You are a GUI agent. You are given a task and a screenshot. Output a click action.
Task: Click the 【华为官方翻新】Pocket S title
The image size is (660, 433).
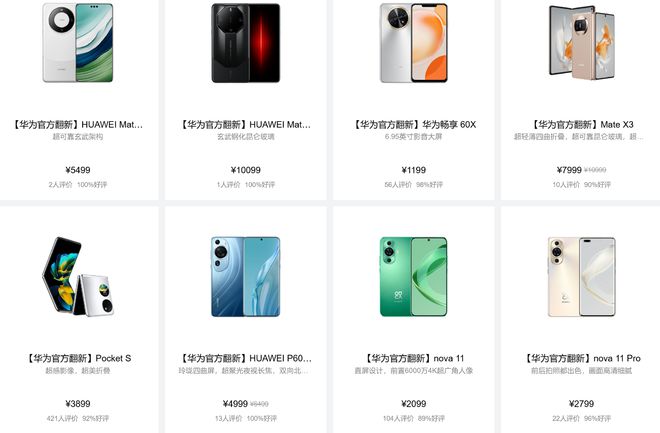[x=78, y=359]
